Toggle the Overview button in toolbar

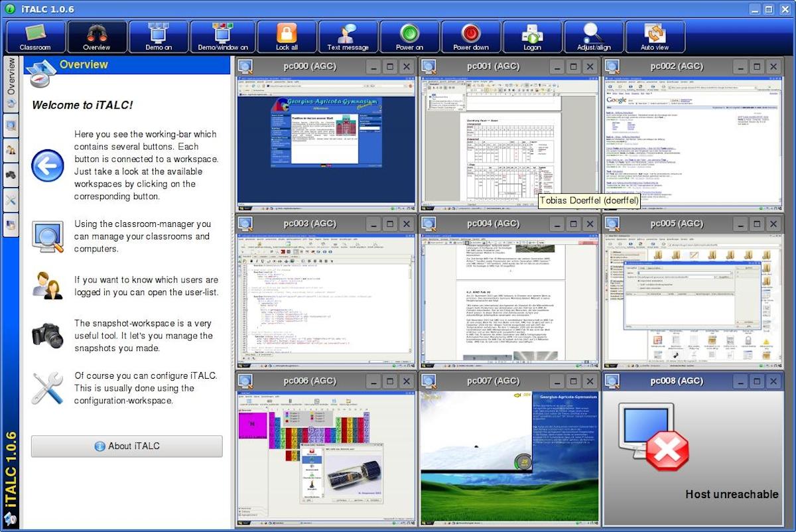click(97, 37)
